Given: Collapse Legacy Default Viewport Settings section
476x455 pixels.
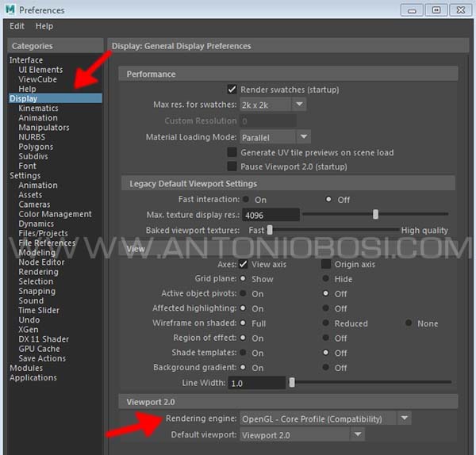Looking at the screenshot, I should click(x=288, y=184).
